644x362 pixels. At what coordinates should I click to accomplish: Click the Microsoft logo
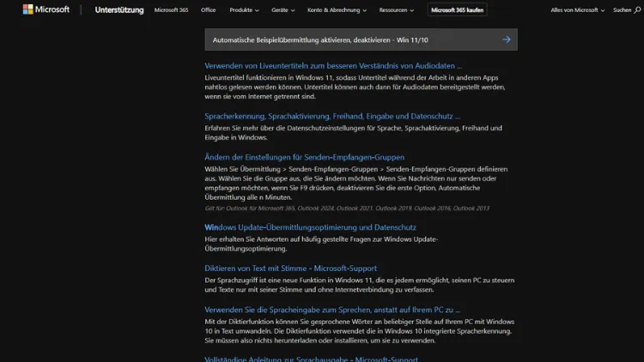(46, 9)
